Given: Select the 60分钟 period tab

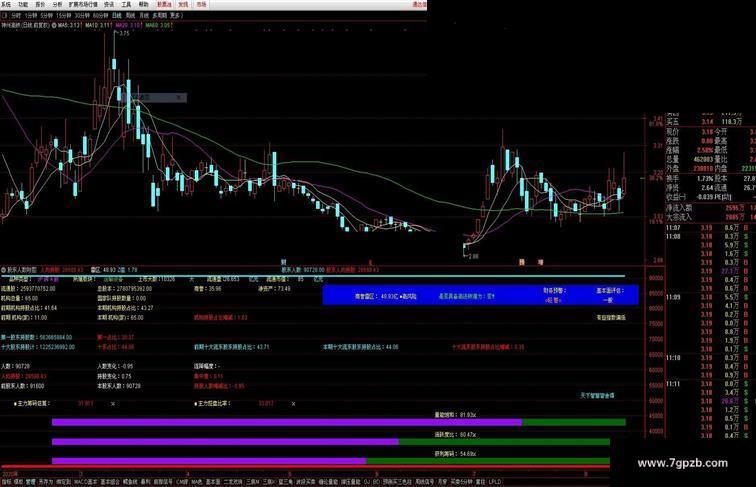Looking at the screenshot, I should (101, 15).
